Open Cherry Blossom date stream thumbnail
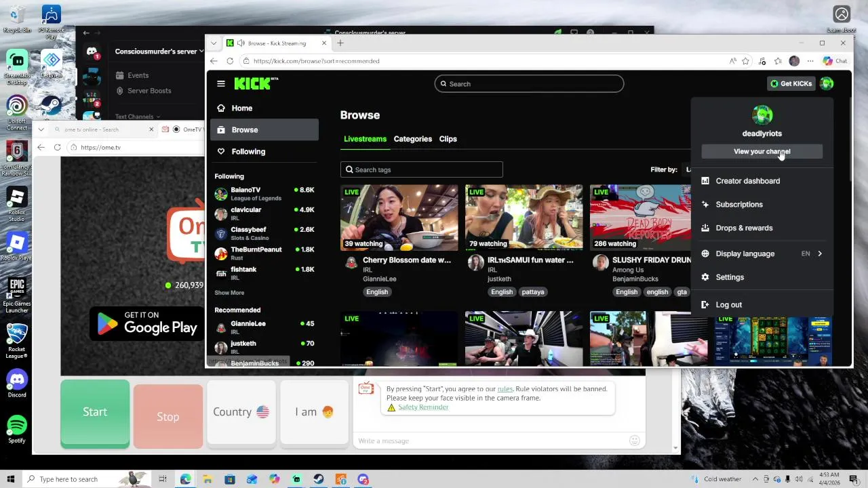The height and width of the screenshot is (488, 868). [399, 218]
